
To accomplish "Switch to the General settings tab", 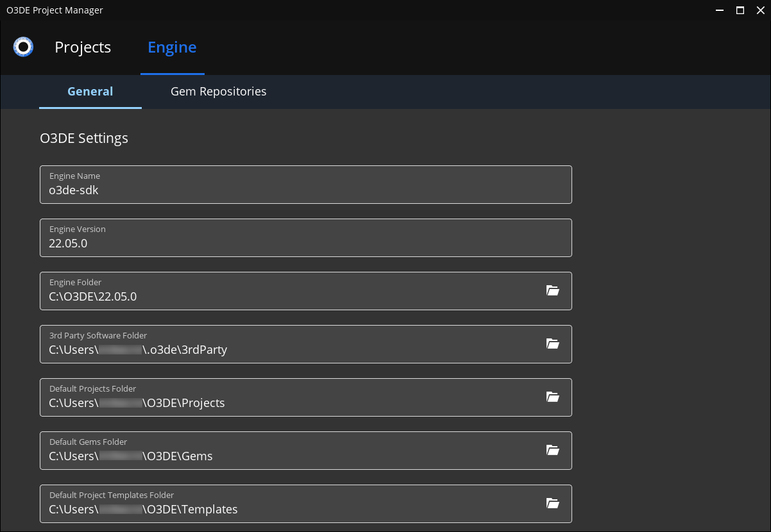I will click(90, 91).
